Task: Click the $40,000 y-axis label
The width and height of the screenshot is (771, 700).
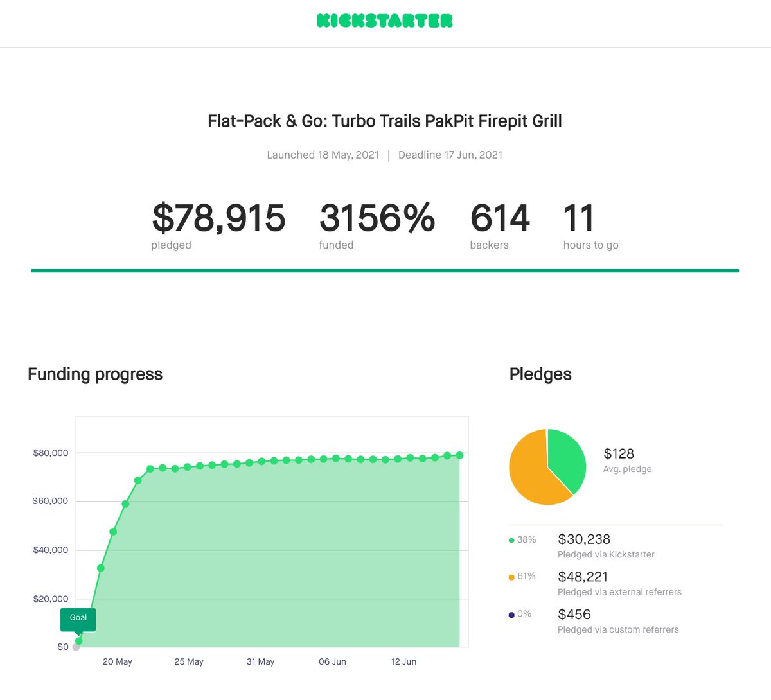Action: (x=51, y=550)
